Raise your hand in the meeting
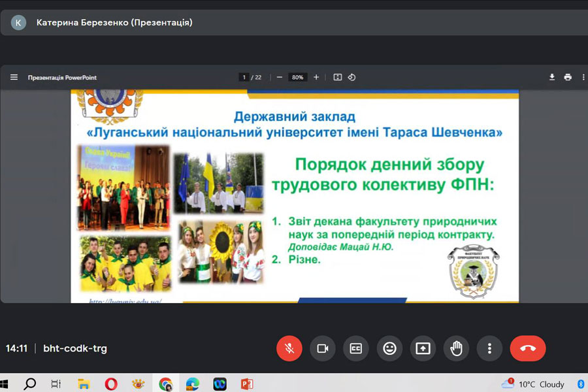 click(456, 348)
